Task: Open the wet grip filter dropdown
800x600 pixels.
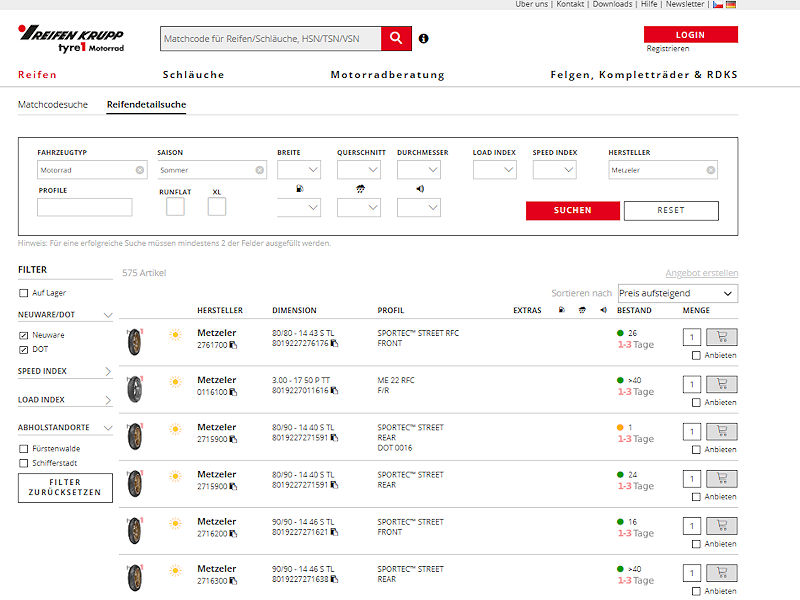Action: coord(359,207)
